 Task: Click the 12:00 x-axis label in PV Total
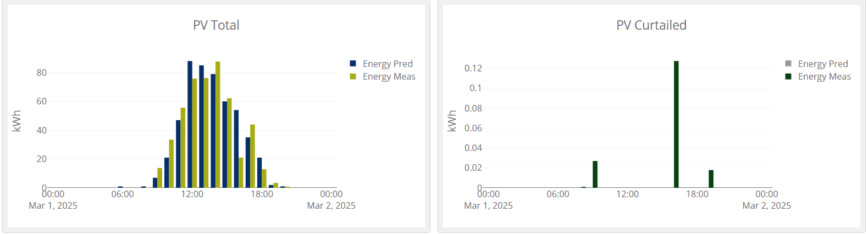click(x=192, y=194)
